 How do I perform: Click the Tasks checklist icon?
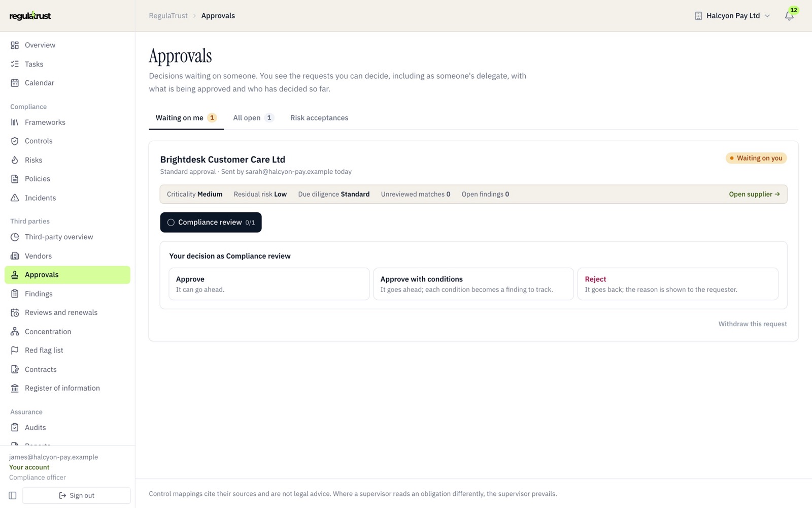[15, 64]
